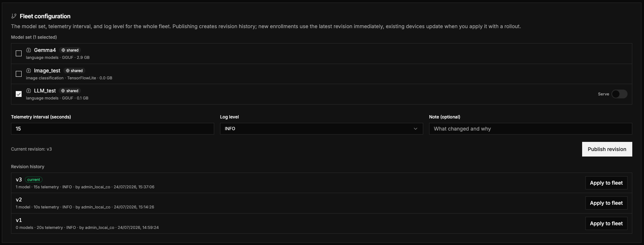Click the LLM_test model name

pyautogui.click(x=45, y=91)
